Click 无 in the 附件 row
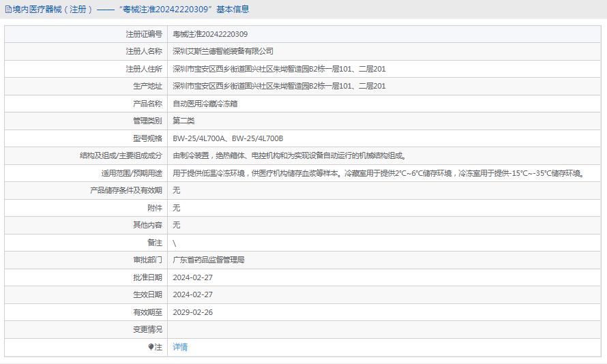607x364 pixels. pos(177,208)
